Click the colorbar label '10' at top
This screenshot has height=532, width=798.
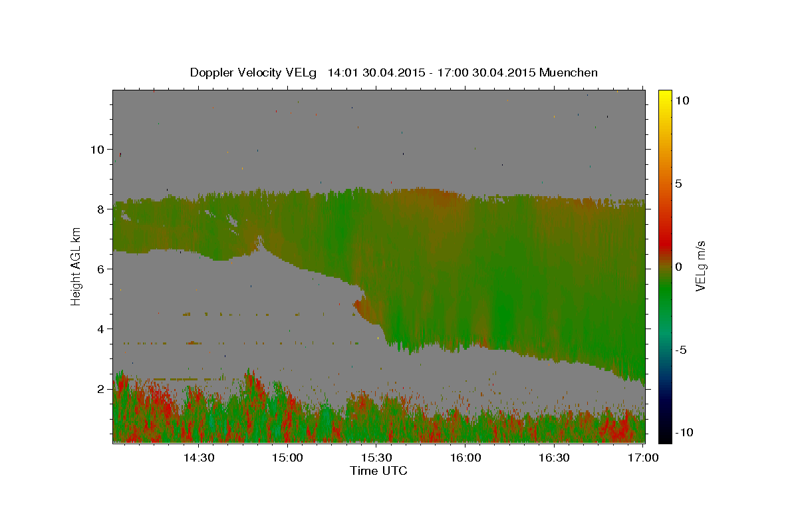(682, 100)
